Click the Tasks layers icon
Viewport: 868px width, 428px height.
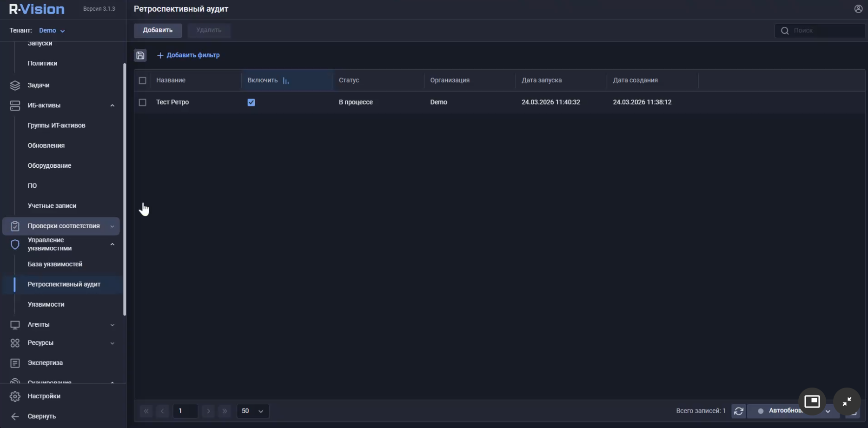pos(15,86)
